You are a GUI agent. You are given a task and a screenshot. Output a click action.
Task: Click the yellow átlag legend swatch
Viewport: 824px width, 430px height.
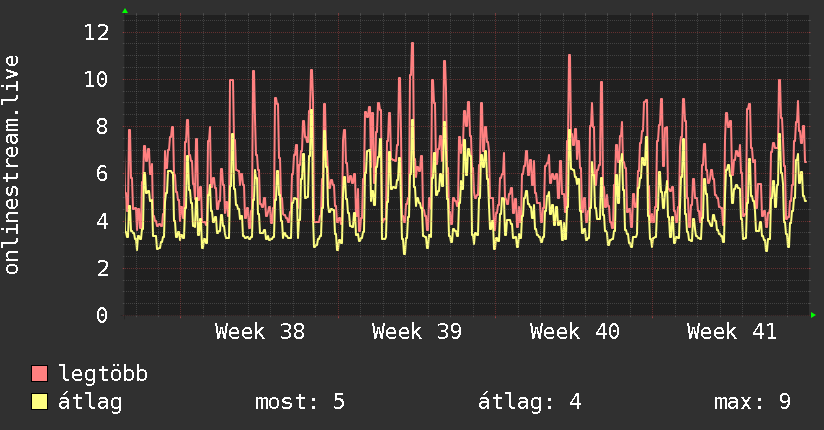(39, 402)
